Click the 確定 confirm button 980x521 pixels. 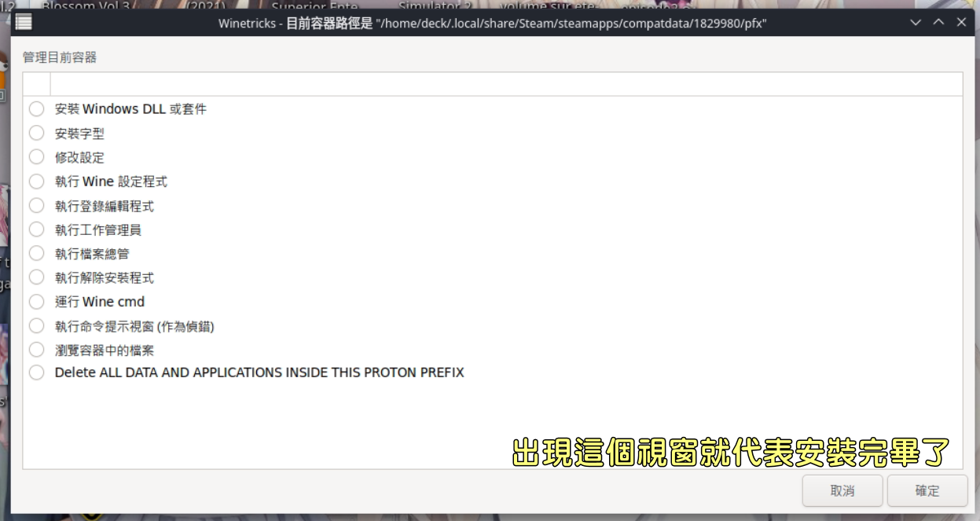coord(927,490)
